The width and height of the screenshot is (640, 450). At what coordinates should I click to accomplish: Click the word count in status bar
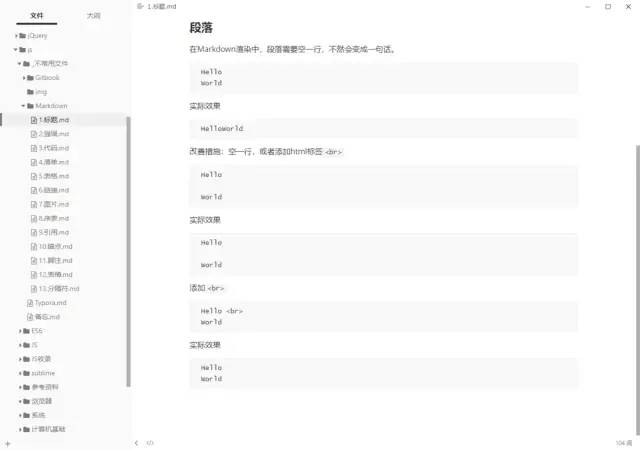tap(624, 443)
